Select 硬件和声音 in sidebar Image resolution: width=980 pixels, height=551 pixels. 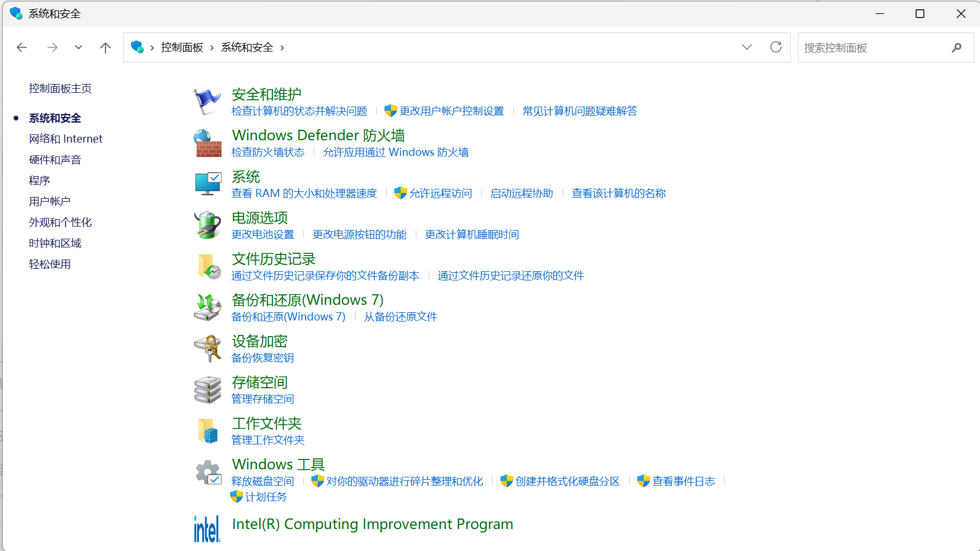[x=55, y=160]
